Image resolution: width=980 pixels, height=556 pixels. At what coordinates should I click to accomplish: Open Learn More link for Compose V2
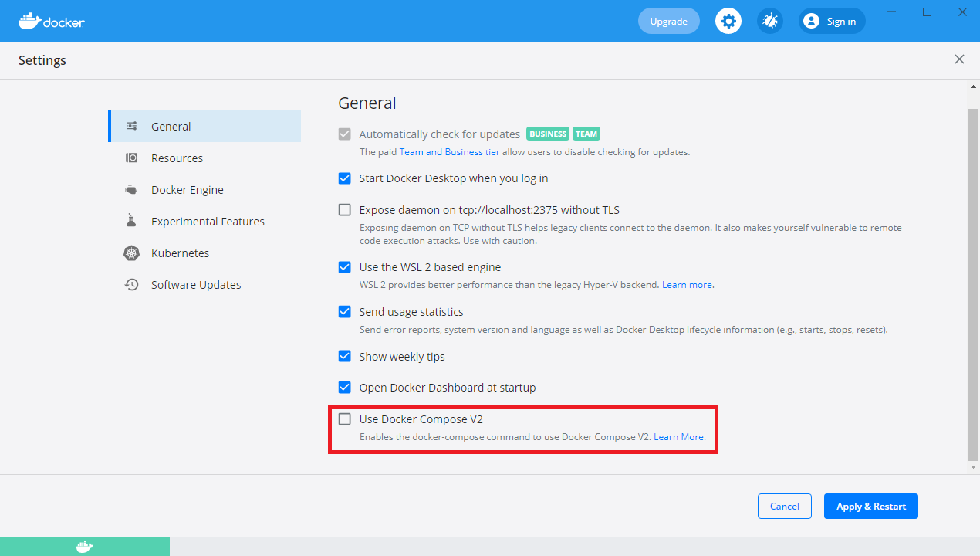(x=679, y=437)
